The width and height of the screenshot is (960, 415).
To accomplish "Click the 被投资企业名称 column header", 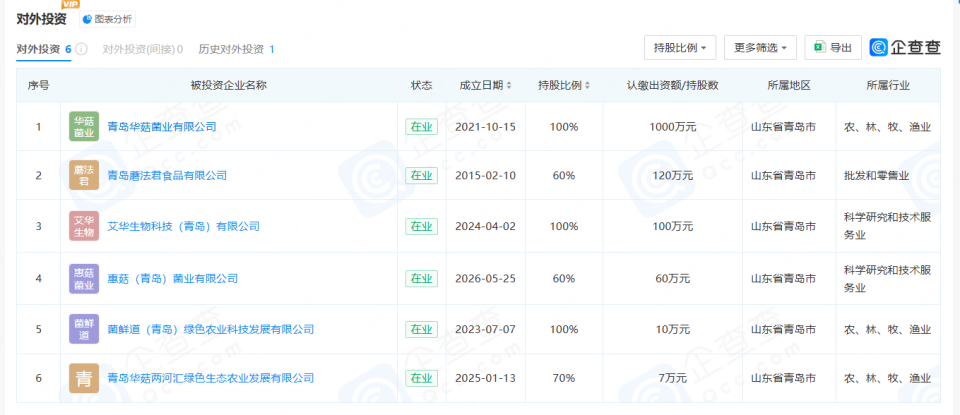I will (x=228, y=86).
